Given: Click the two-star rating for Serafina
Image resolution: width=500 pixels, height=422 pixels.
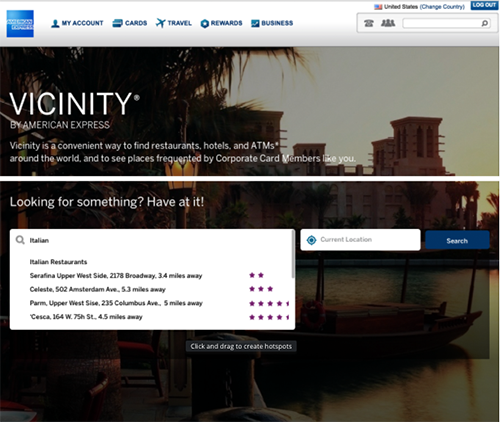Looking at the screenshot, I should (x=257, y=275).
